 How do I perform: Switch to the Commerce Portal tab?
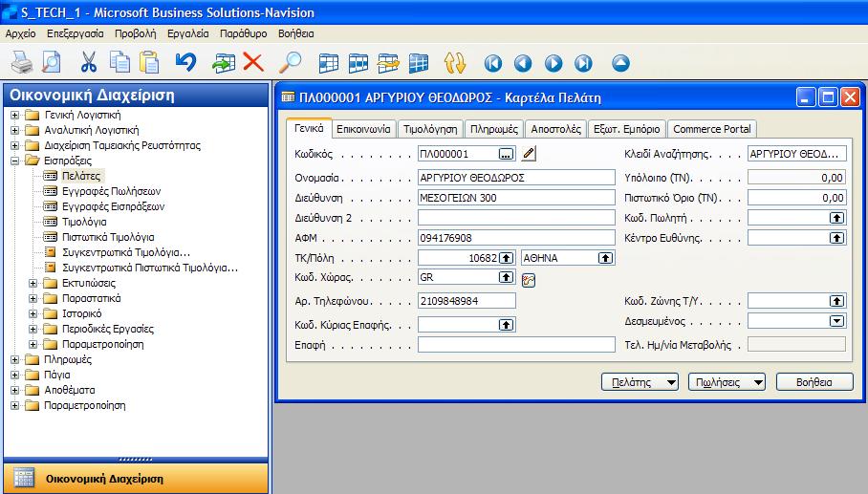[712, 129]
